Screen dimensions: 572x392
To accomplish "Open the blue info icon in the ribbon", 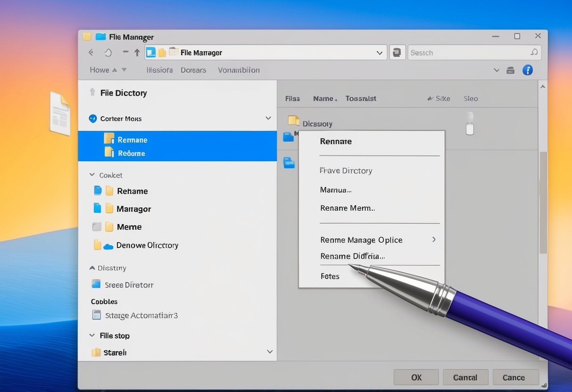I will pos(527,70).
